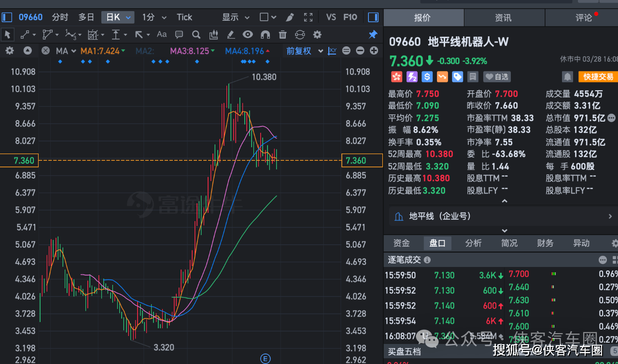The width and height of the screenshot is (618, 364).
Task: Select the Aa text annotation tool
Action: (x=162, y=35)
